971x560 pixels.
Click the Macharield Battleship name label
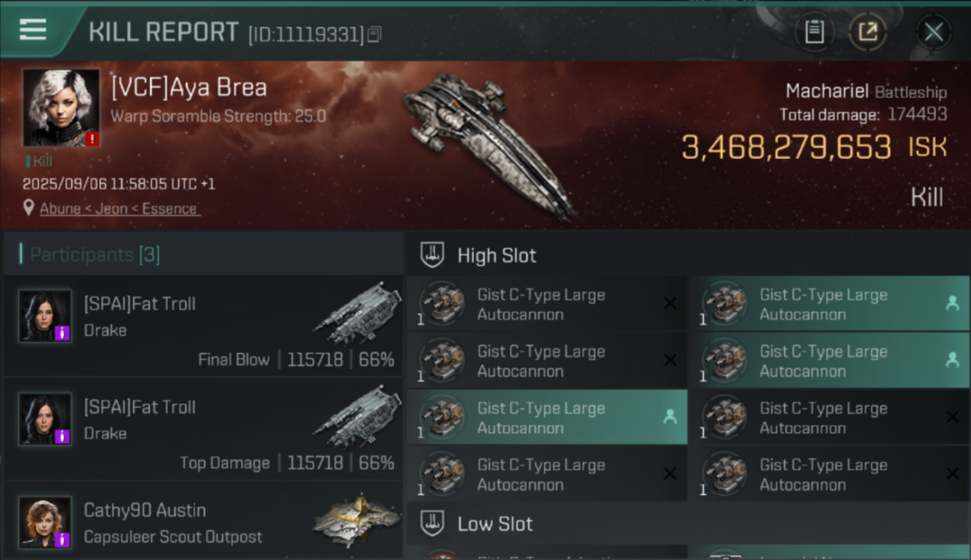coord(865,92)
